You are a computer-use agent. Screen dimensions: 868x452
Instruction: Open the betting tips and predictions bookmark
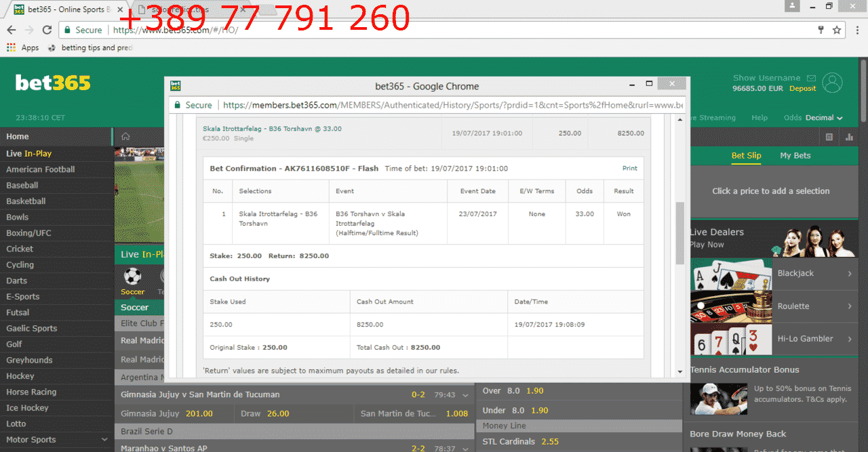tap(91, 47)
